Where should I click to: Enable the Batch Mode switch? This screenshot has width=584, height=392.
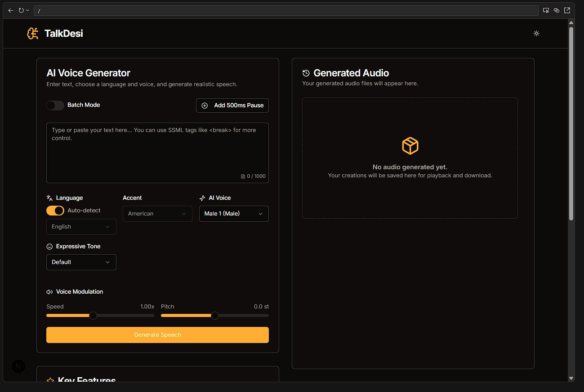click(55, 106)
